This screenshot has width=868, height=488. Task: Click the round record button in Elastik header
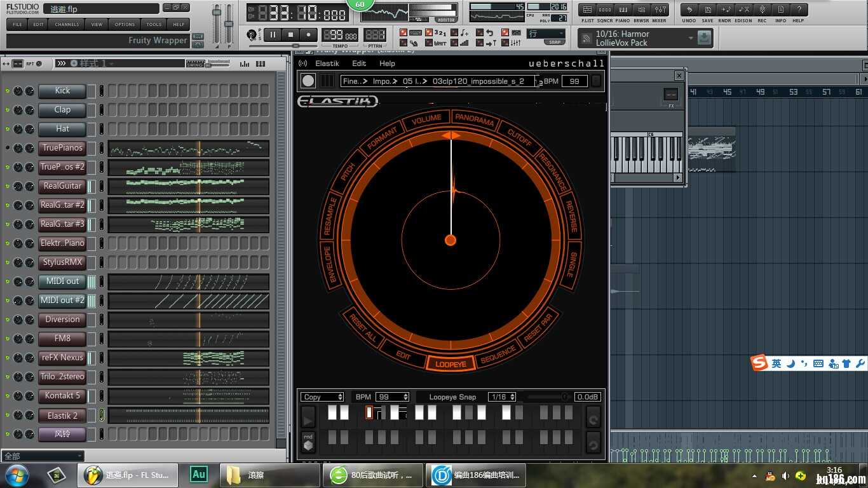[x=308, y=81]
